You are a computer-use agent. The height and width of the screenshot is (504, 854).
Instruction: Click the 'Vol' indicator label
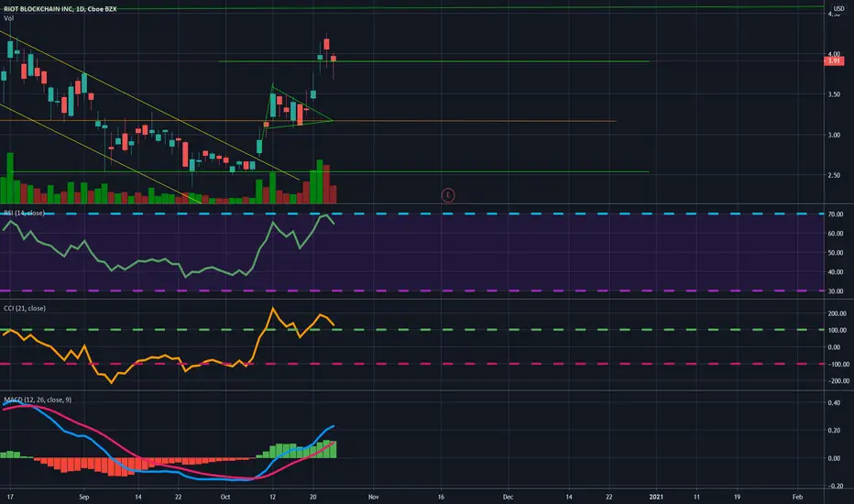[9, 18]
